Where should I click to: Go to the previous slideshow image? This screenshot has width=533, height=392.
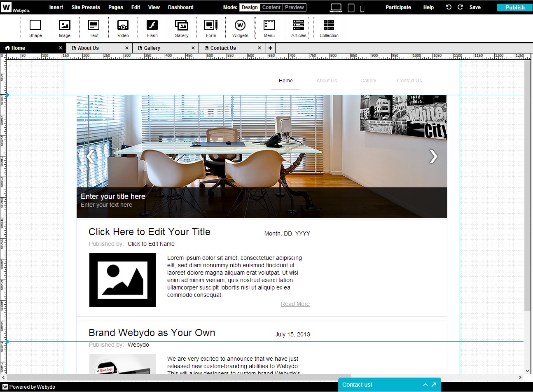pos(90,156)
